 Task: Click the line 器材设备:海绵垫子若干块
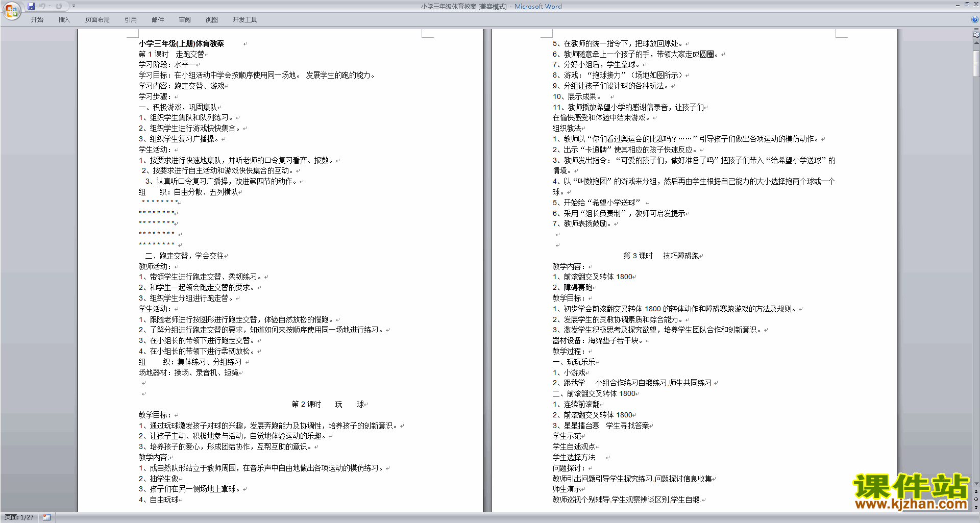pyautogui.click(x=599, y=340)
